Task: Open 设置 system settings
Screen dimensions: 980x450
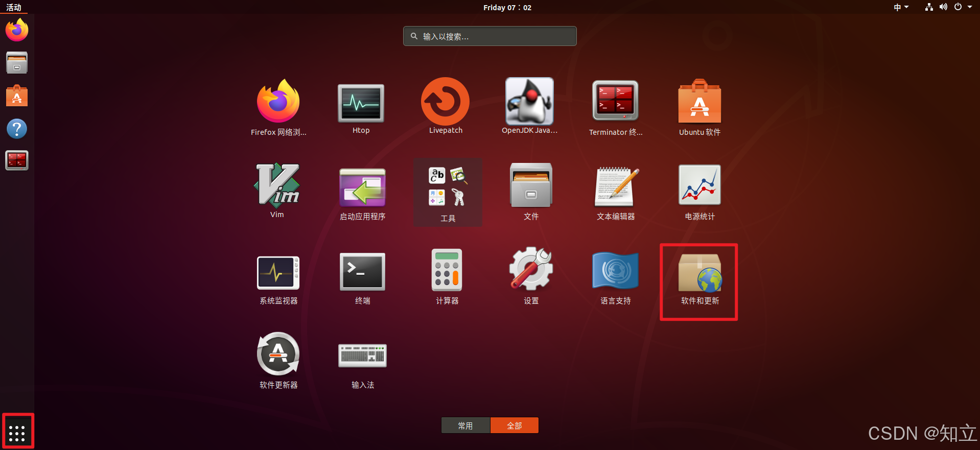Action: pyautogui.click(x=531, y=269)
